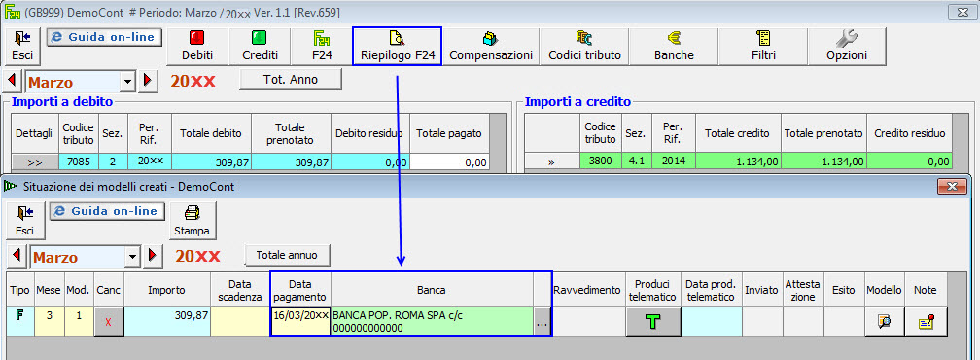Select the Importo 309,87 model cell

pos(167,321)
